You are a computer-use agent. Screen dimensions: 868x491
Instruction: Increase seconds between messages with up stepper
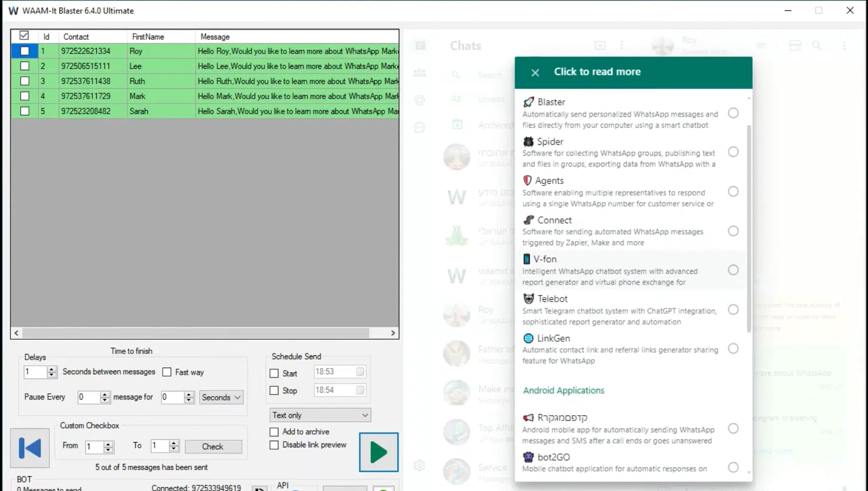pos(52,369)
